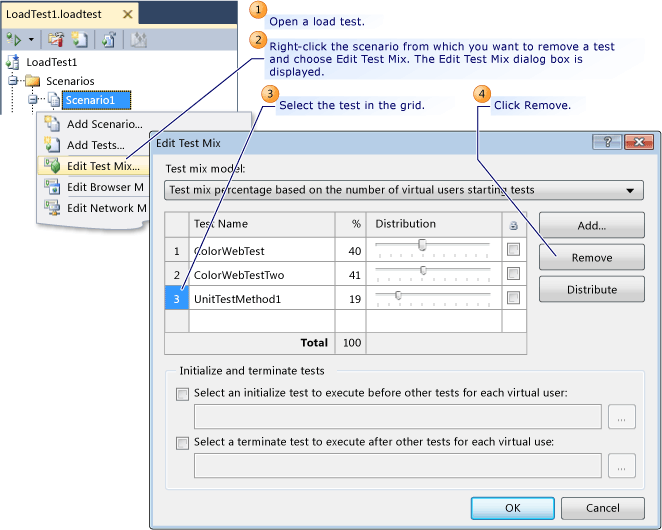Click the Distribution column header
This screenshot has width=662, height=530.
click(x=434, y=224)
